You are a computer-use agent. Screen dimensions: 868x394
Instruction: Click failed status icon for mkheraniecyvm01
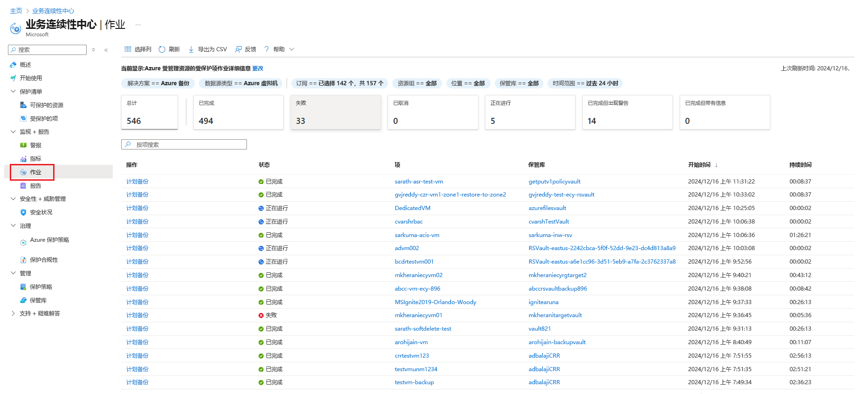(x=261, y=315)
